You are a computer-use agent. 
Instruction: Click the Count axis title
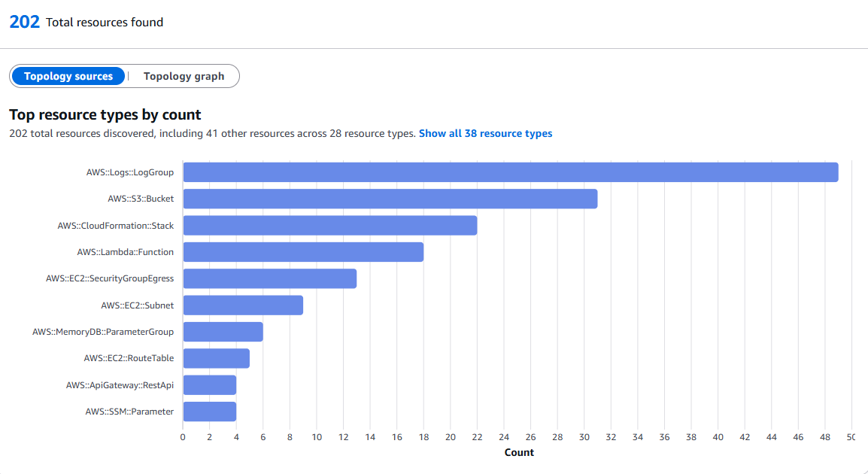(x=519, y=452)
